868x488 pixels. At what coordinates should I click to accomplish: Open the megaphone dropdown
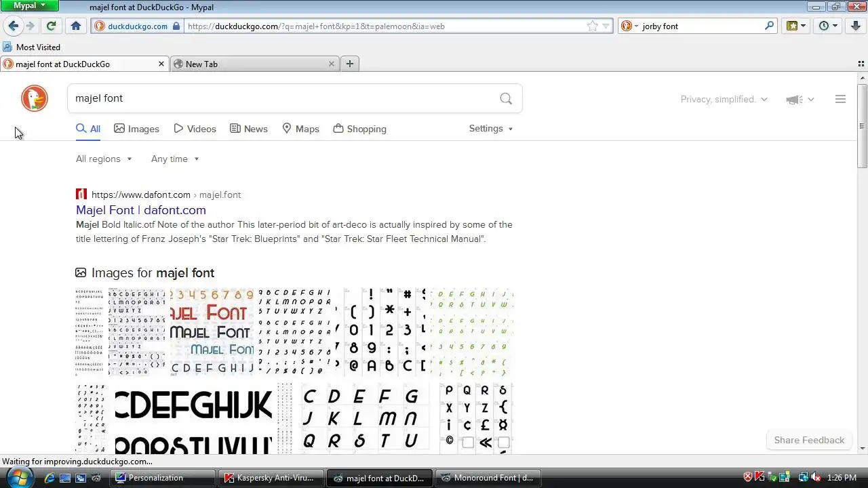tap(800, 99)
